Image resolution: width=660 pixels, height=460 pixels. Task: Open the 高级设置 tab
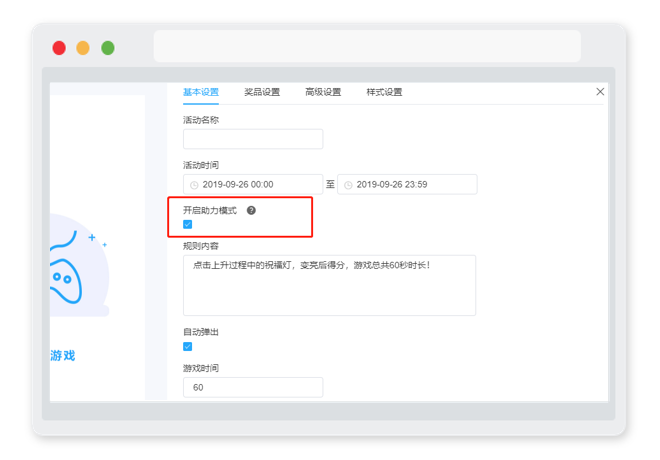(323, 92)
